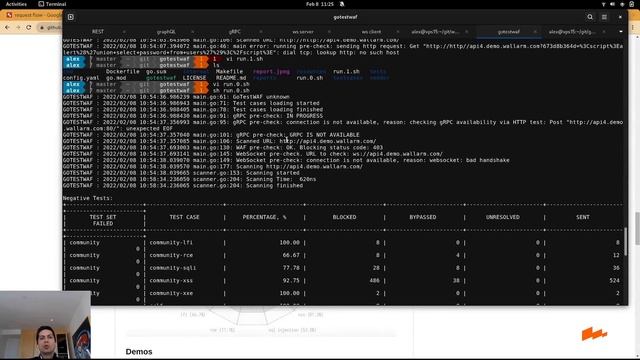Click the 'Scanning finished' log line

tap(274, 186)
